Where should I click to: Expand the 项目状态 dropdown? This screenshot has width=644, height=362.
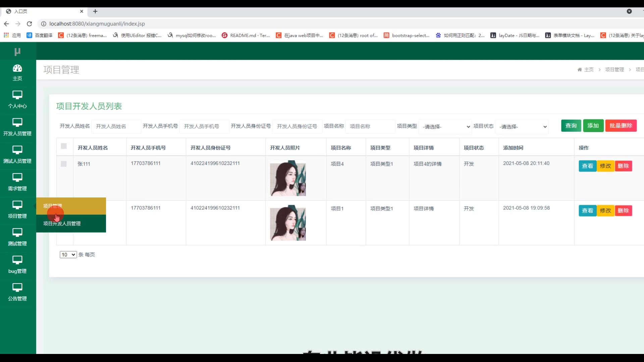[522, 127]
